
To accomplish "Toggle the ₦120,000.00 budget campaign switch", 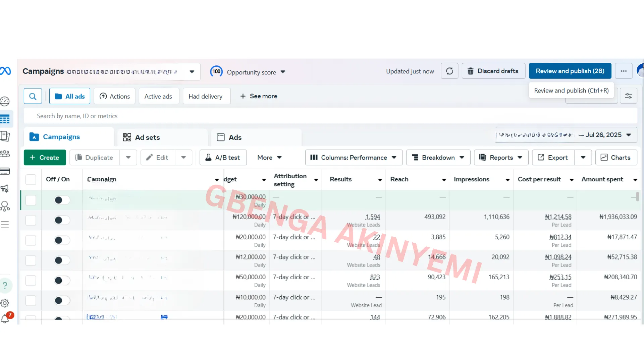I will (62, 220).
